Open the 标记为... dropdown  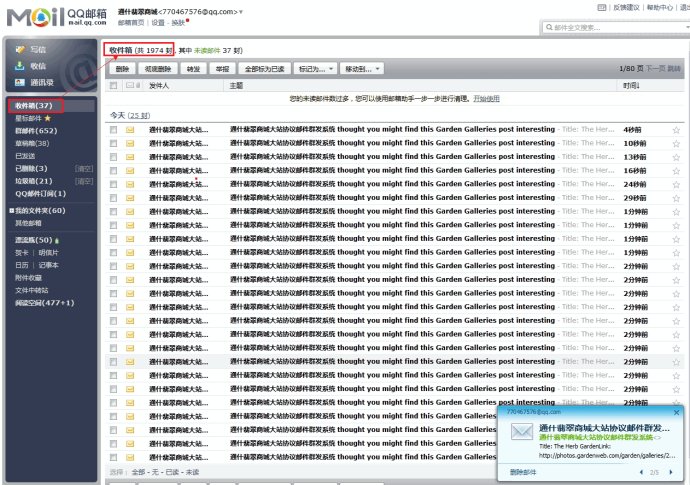[x=315, y=69]
